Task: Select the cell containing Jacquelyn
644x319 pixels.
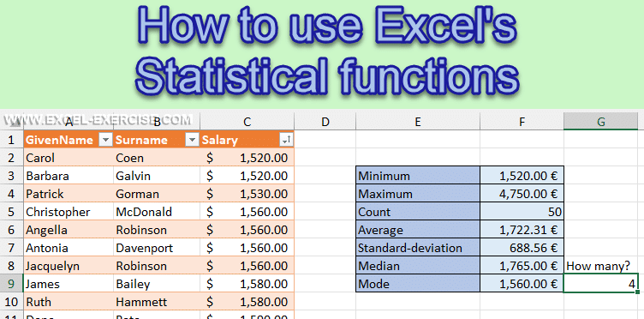Action: pos(69,266)
